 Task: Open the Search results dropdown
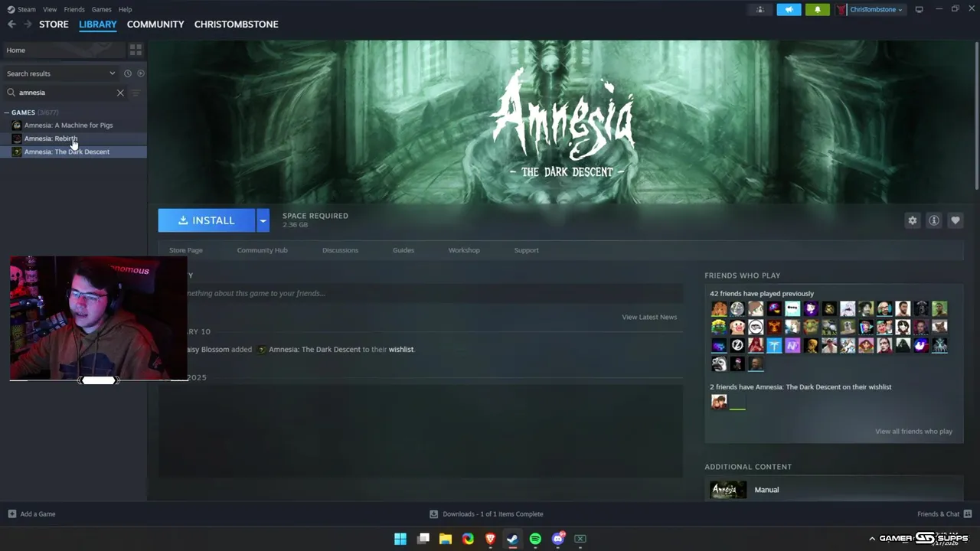[61, 73]
